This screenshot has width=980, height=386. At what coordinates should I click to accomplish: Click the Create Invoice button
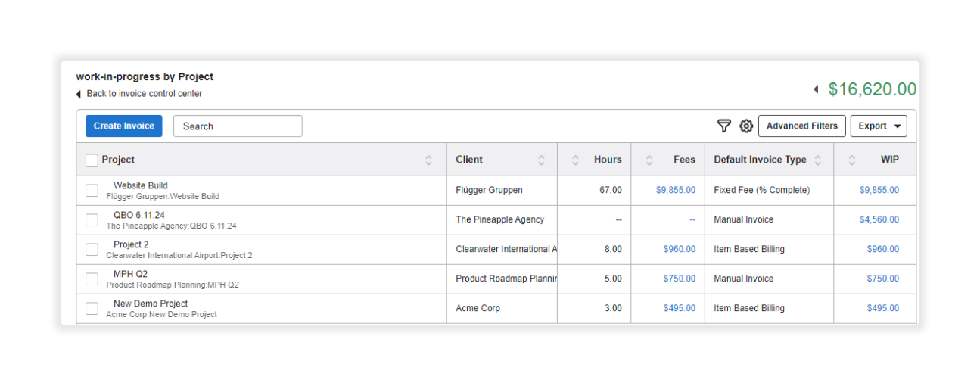[123, 126]
